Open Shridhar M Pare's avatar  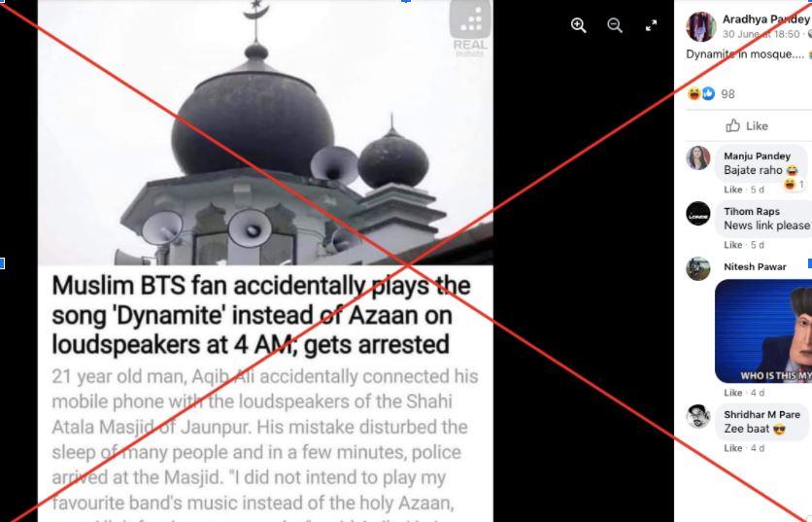(698, 416)
